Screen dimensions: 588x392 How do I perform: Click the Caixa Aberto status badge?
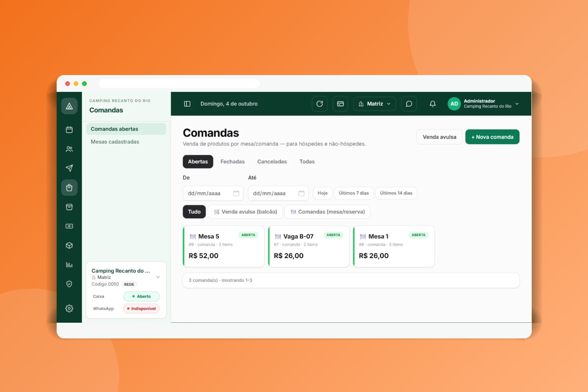[141, 296]
